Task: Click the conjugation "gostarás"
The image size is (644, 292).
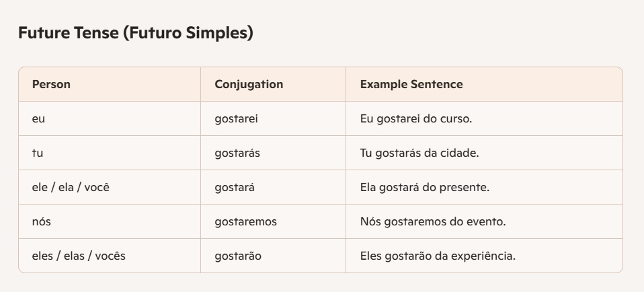Action: 237,153
